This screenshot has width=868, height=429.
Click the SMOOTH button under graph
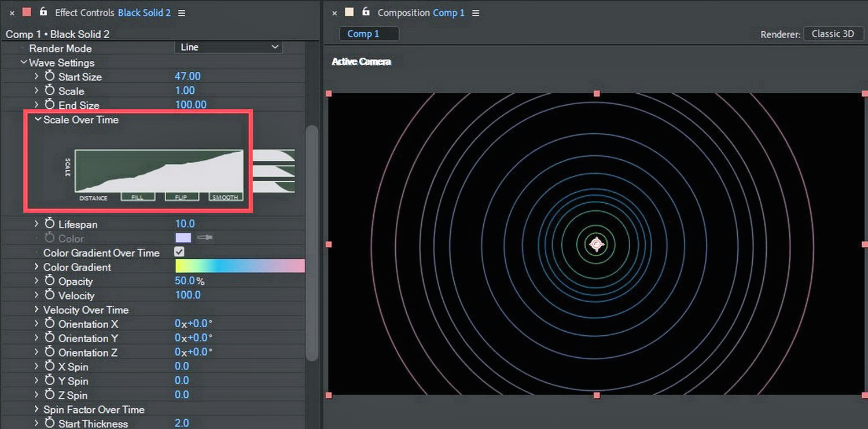[225, 197]
